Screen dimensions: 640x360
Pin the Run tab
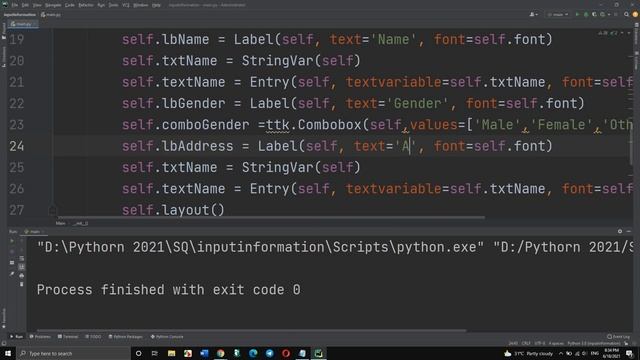click(x=12, y=274)
